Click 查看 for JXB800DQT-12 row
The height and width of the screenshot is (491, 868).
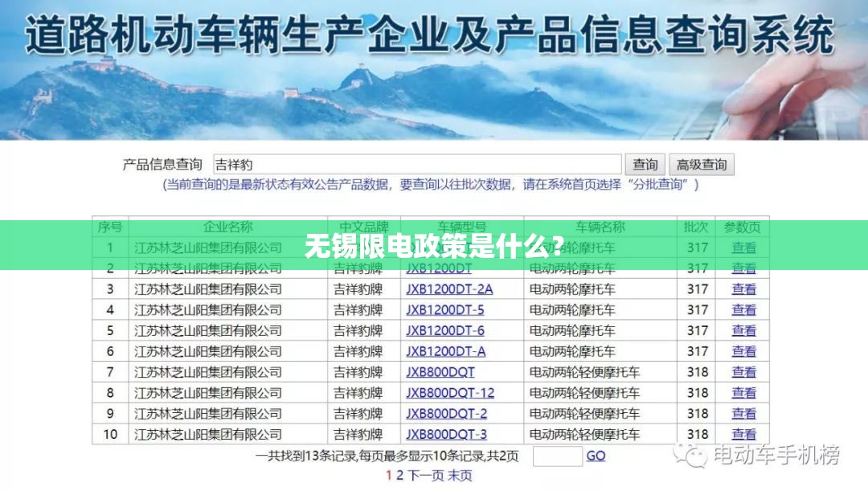tap(743, 393)
